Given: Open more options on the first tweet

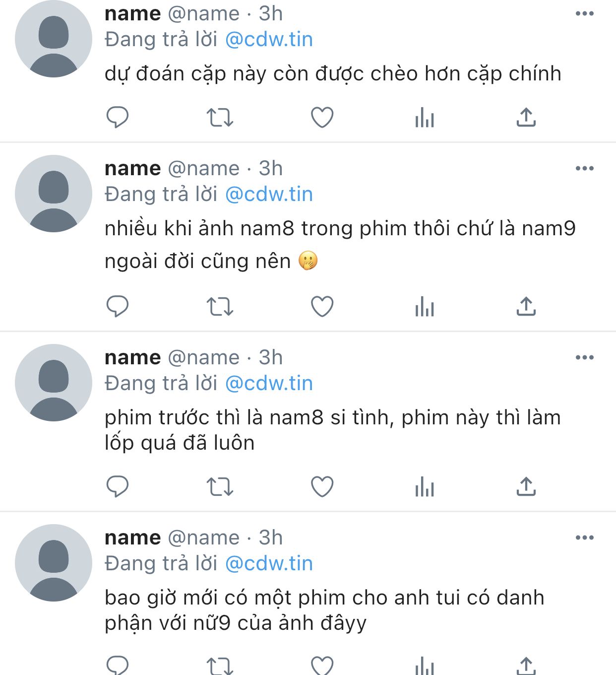Looking at the screenshot, I should (585, 13).
